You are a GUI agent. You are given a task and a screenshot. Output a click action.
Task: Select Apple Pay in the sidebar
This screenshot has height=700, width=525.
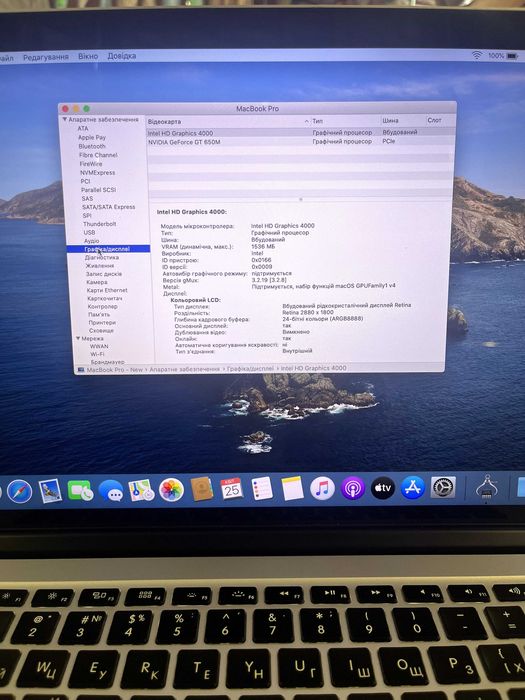(x=92, y=138)
